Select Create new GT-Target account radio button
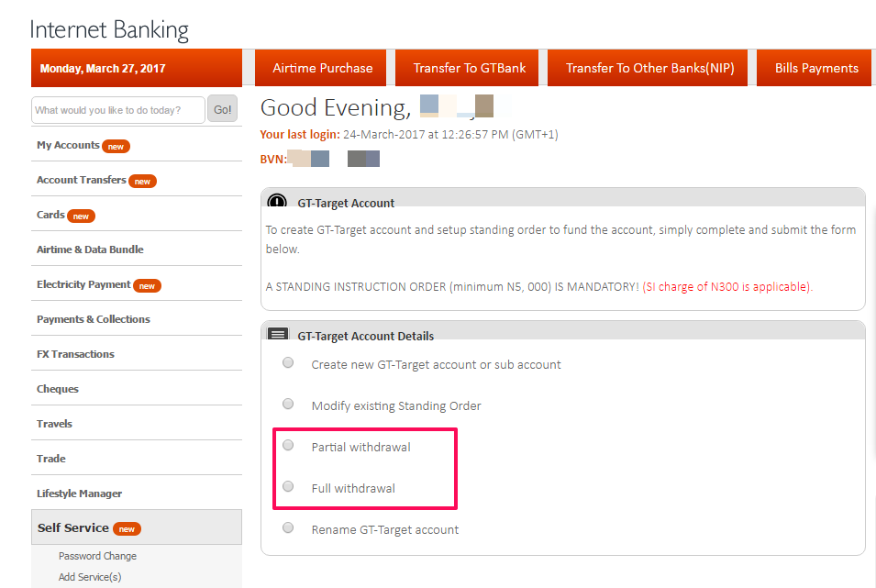Image resolution: width=876 pixels, height=588 pixels. [288, 362]
